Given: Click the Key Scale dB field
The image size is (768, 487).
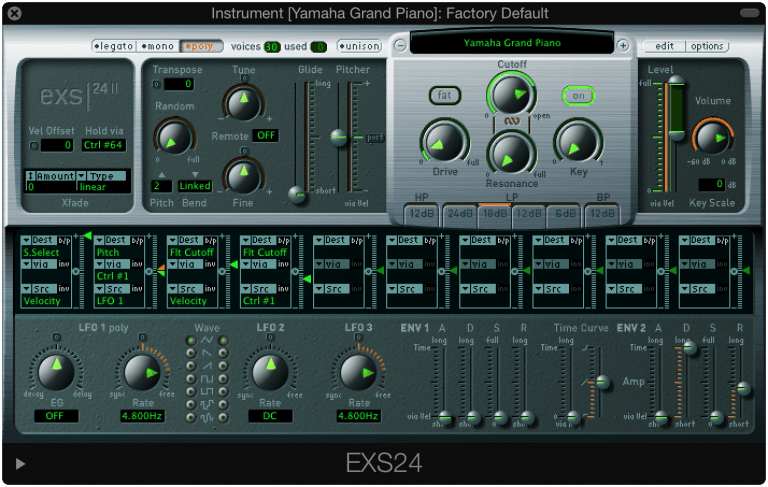Looking at the screenshot, I should point(711,184).
